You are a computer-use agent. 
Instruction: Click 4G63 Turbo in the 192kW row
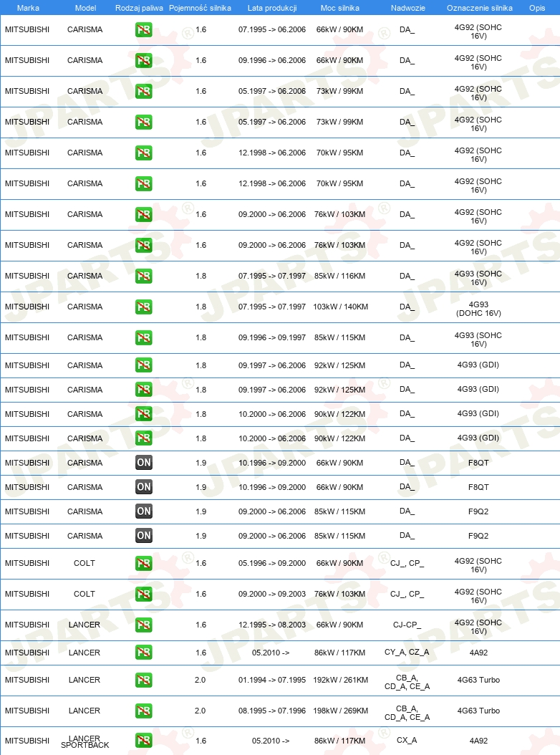(x=478, y=680)
